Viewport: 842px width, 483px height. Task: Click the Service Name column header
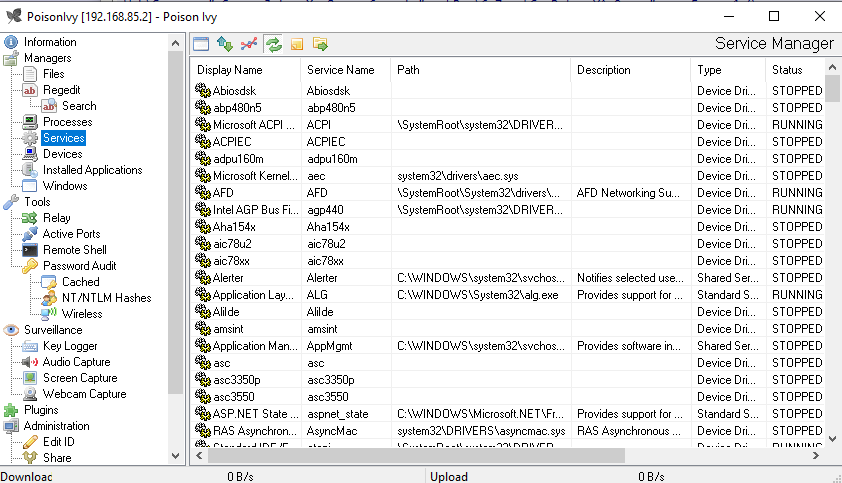point(340,70)
